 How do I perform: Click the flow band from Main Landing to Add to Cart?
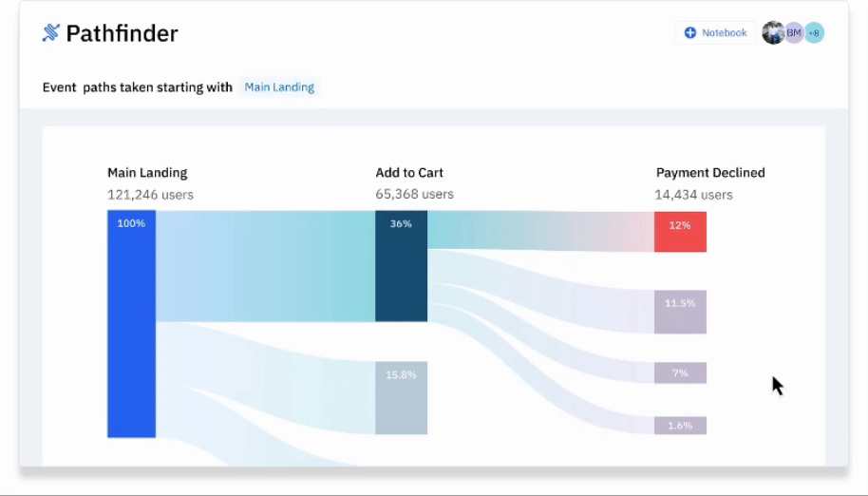(266, 266)
